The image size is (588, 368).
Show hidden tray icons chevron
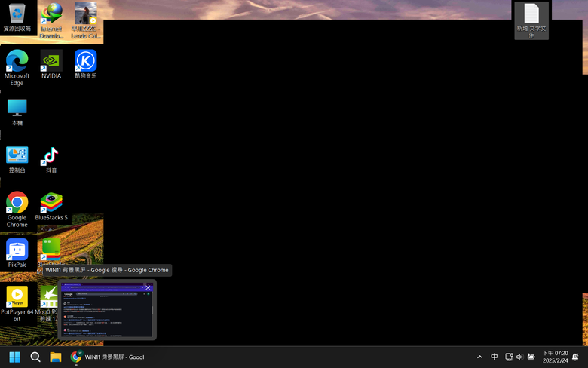pyautogui.click(x=479, y=357)
